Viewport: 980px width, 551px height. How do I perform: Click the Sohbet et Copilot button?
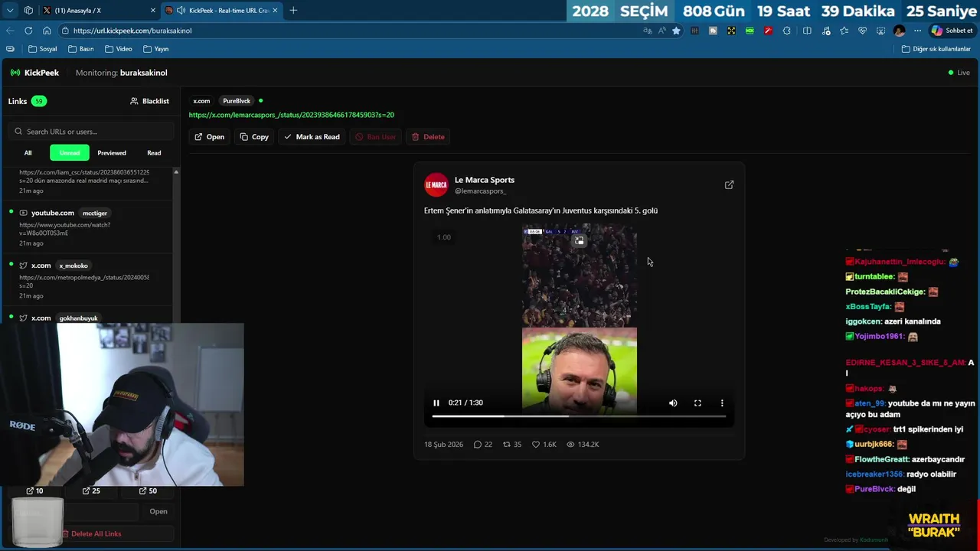coord(952,31)
